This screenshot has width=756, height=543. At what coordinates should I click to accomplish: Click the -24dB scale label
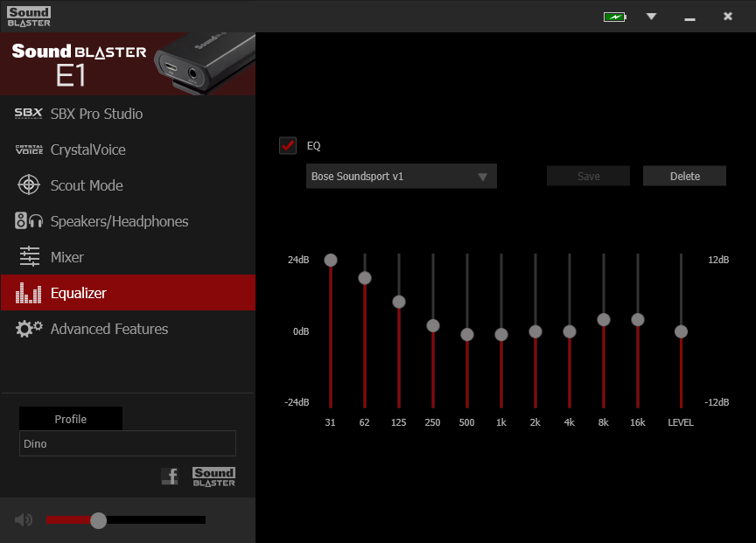click(297, 402)
